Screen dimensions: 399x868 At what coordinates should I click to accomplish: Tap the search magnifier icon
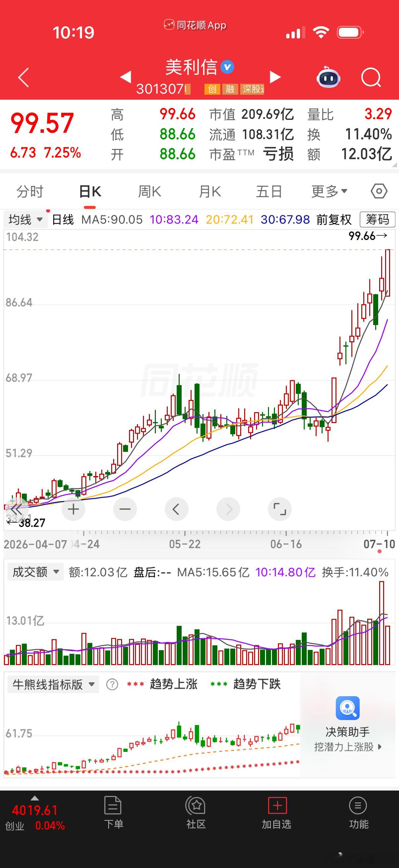point(371,78)
